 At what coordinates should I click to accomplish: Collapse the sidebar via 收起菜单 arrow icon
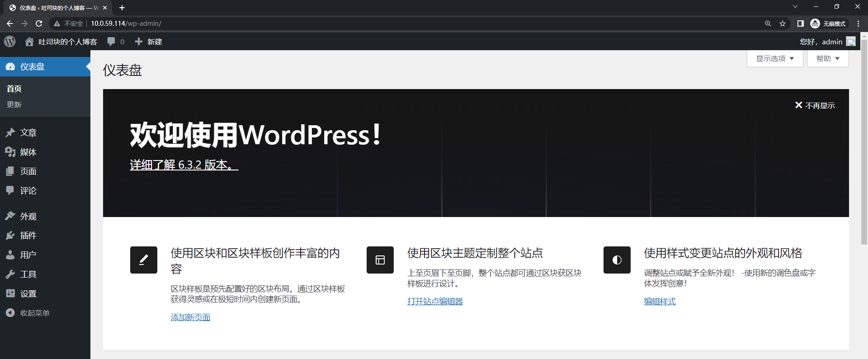coord(10,313)
